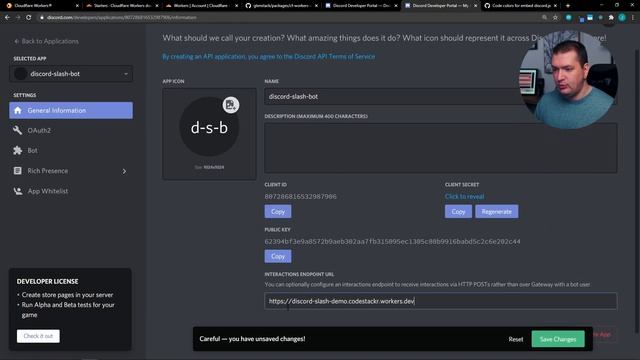Select General Information in settings
This screenshot has height=360, width=640.
click(x=71, y=111)
